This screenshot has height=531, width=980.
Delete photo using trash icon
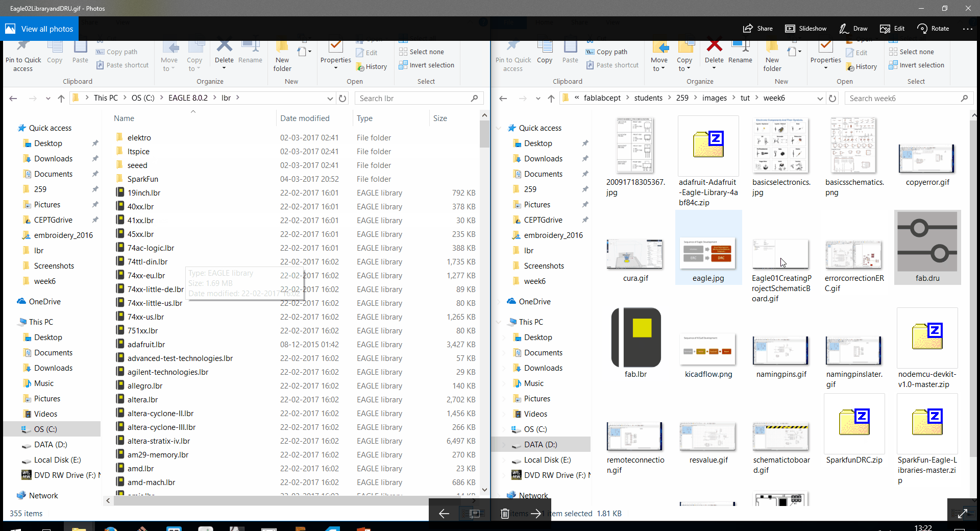(504, 513)
